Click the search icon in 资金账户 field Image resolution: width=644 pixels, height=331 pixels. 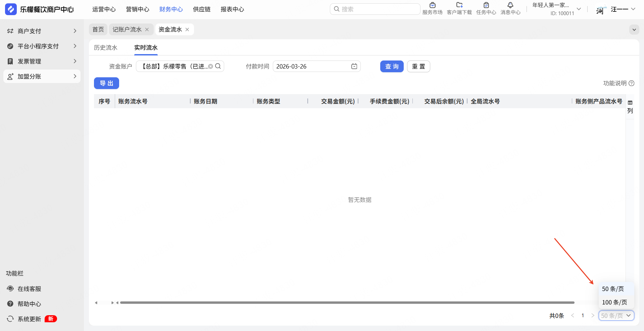[218, 66]
